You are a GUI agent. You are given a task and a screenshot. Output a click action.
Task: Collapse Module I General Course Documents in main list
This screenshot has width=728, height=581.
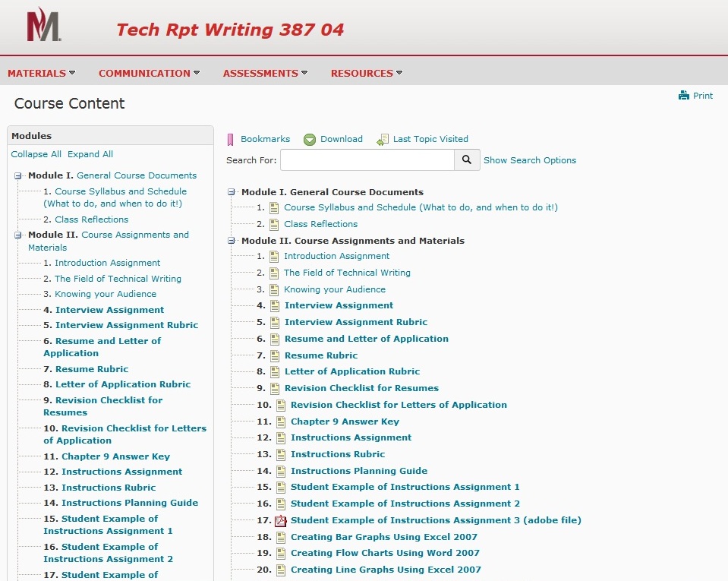[232, 193]
